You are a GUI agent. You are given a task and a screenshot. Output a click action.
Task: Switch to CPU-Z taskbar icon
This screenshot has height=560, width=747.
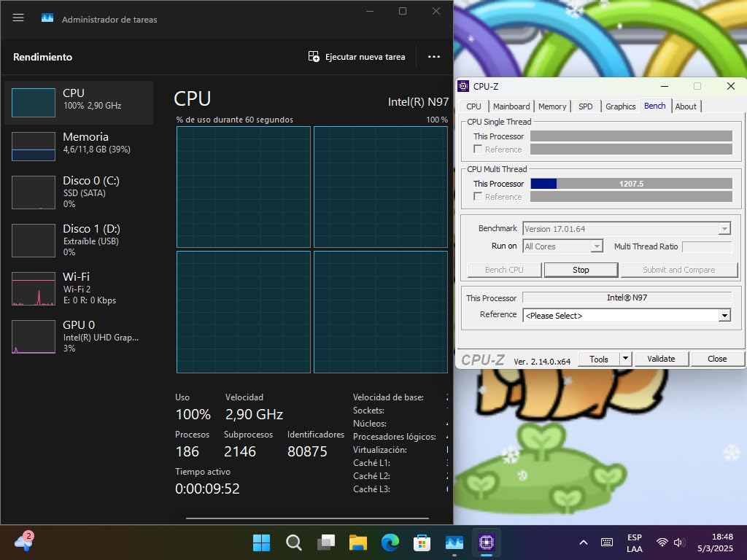tap(487, 542)
